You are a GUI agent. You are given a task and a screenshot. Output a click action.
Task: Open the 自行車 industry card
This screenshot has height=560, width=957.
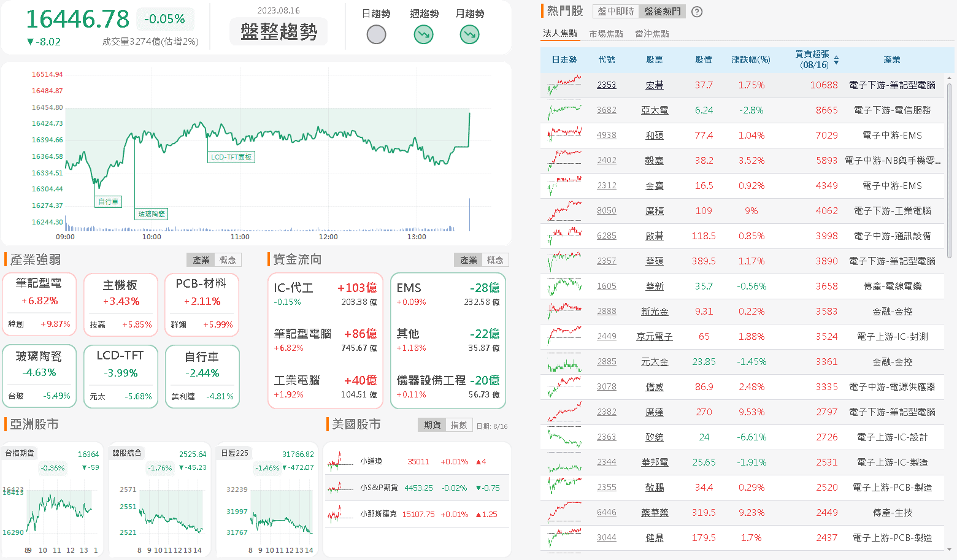(202, 376)
